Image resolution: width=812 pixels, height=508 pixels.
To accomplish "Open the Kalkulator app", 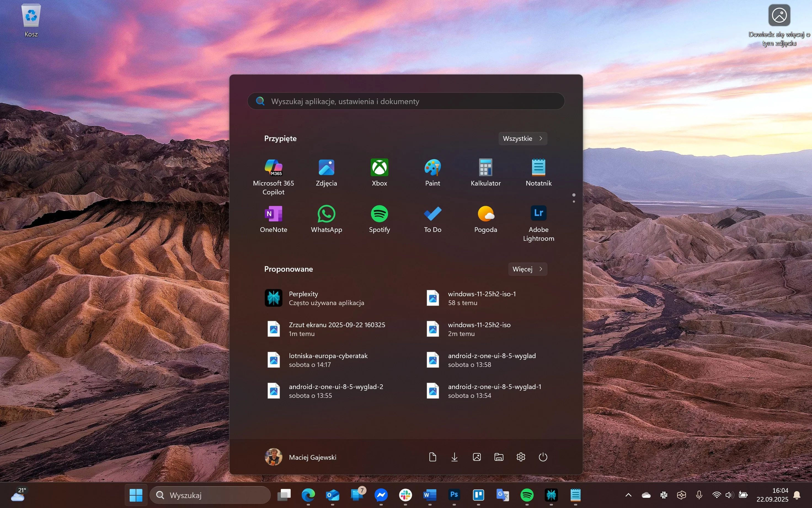I will [485, 173].
